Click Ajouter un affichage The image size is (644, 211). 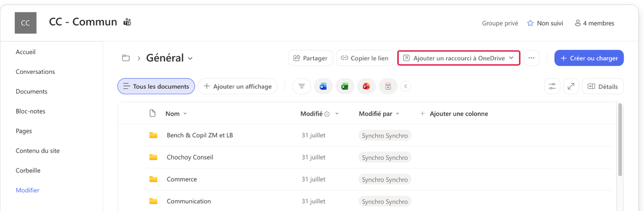(238, 86)
